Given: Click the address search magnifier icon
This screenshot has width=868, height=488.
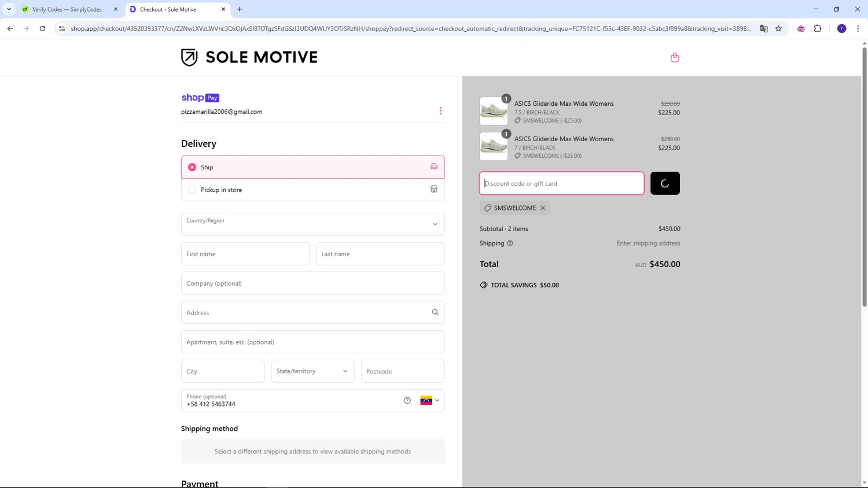Looking at the screenshot, I should click(435, 312).
